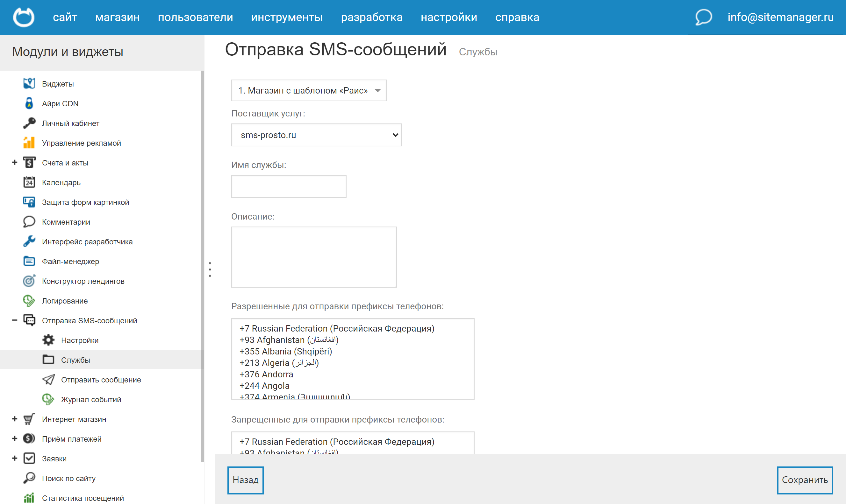Open the Поставщик услуг dropdown

coord(316,135)
